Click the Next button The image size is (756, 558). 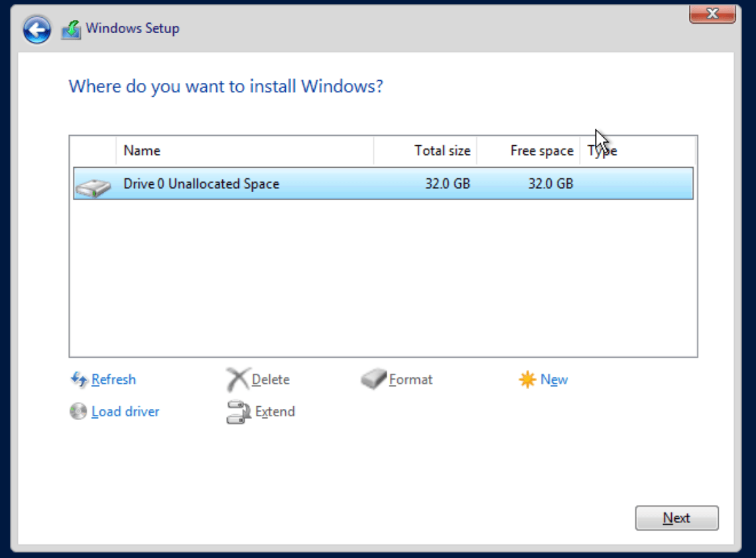point(676,518)
